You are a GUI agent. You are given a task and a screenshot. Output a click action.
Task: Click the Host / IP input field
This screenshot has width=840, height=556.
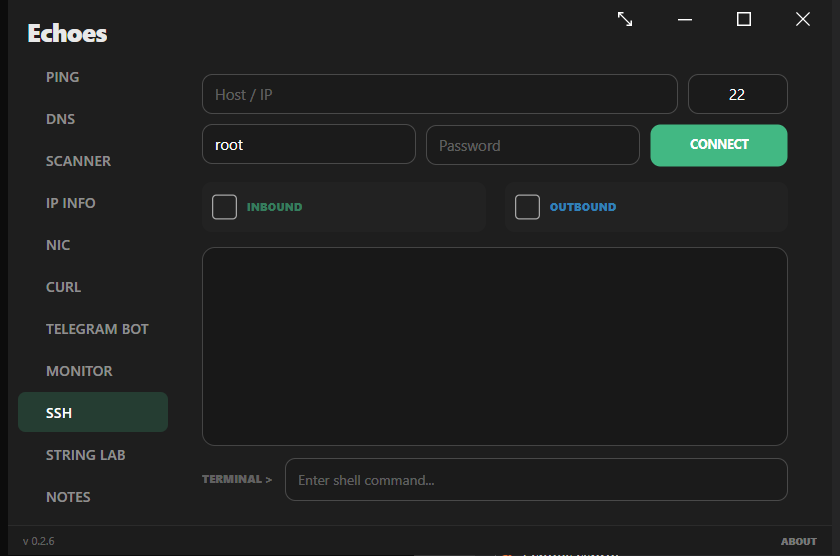pyautogui.click(x=440, y=94)
